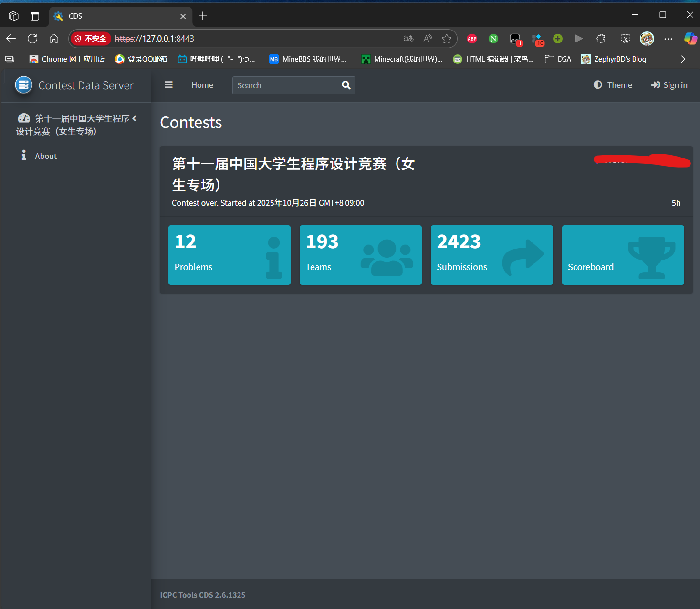Focus the Search input field
The image size is (700, 609).
point(284,85)
